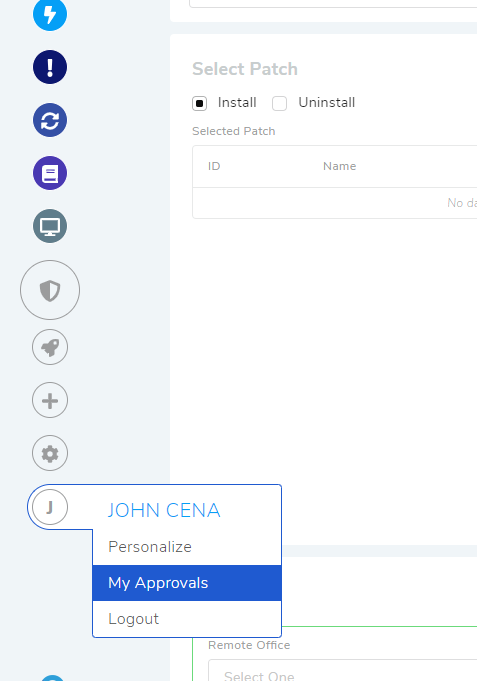Open the gear settings sidebar icon
This screenshot has width=477, height=681.
pyautogui.click(x=50, y=453)
